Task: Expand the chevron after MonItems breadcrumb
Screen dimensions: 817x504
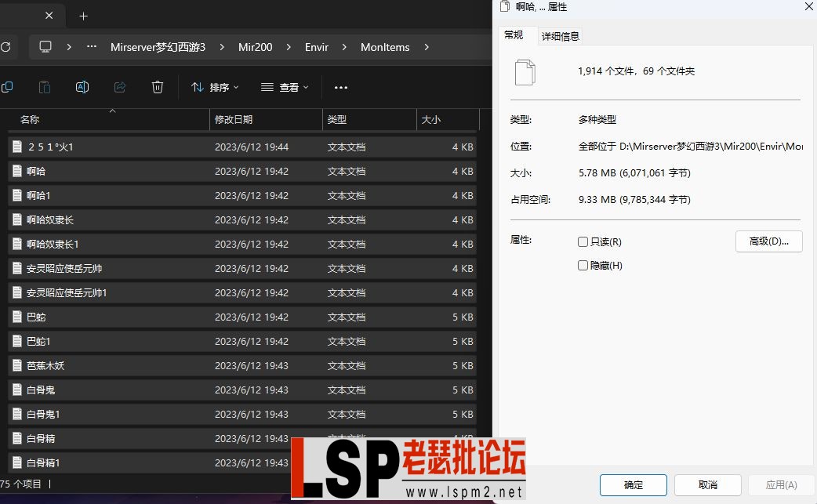Action: coord(427,47)
